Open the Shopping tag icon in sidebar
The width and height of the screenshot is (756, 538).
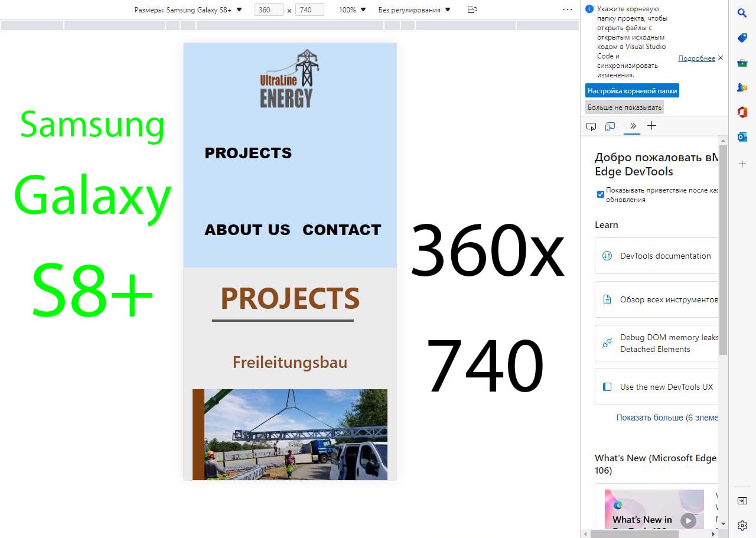[742, 38]
